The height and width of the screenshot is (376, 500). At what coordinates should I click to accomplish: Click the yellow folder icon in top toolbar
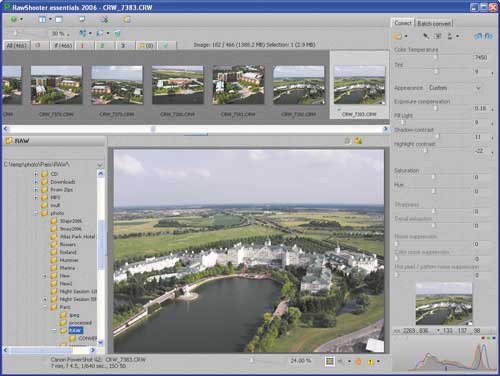click(x=127, y=20)
